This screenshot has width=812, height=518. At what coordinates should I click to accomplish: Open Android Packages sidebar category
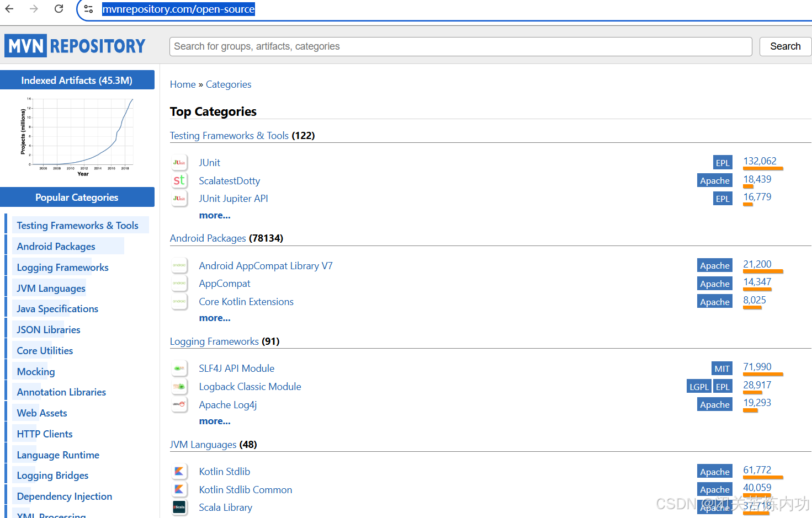click(56, 247)
